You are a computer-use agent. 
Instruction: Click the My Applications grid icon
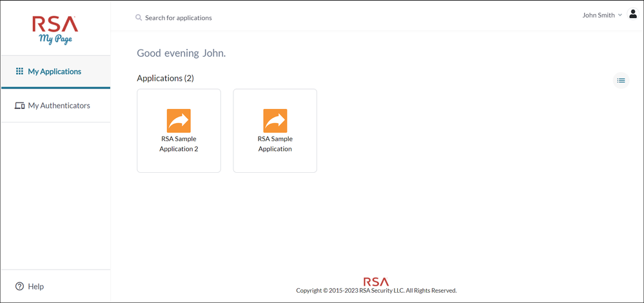pos(19,72)
